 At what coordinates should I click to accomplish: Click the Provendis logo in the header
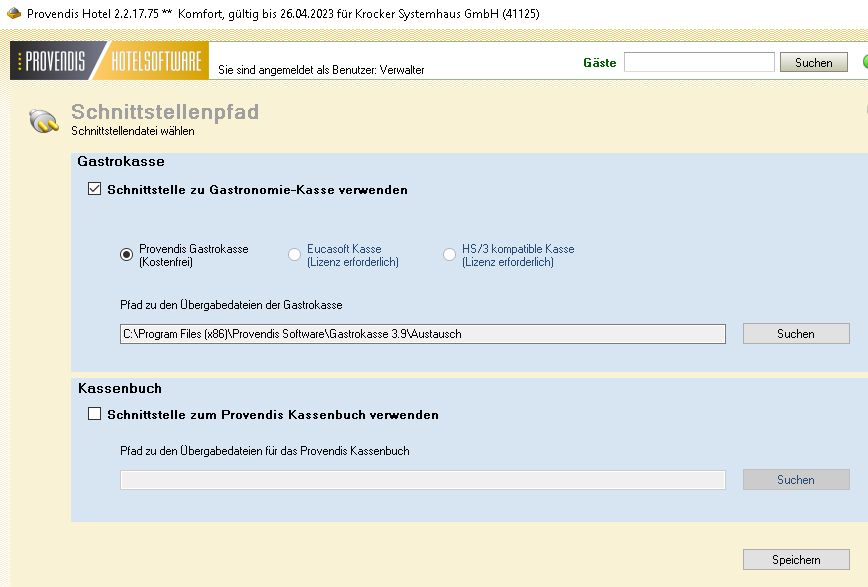tap(53, 62)
